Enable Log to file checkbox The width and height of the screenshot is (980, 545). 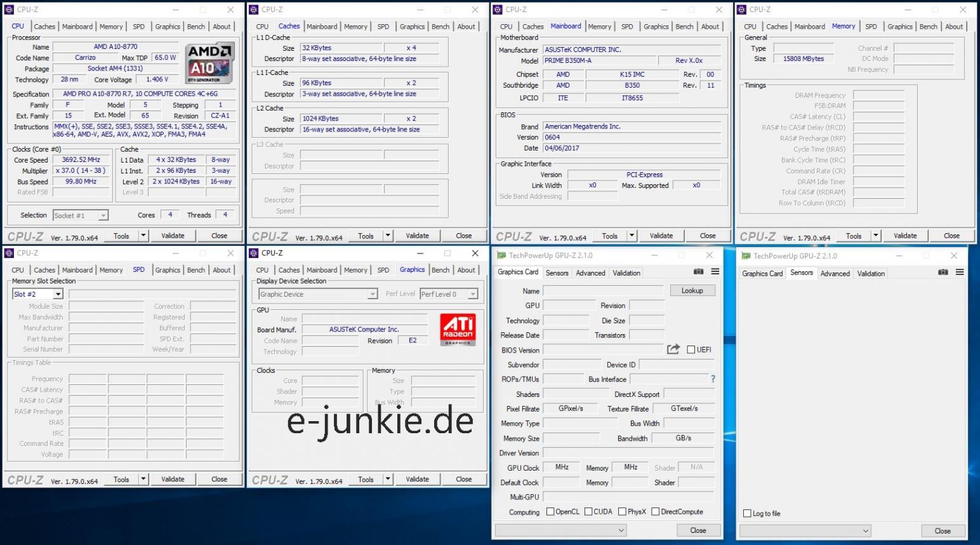click(747, 513)
